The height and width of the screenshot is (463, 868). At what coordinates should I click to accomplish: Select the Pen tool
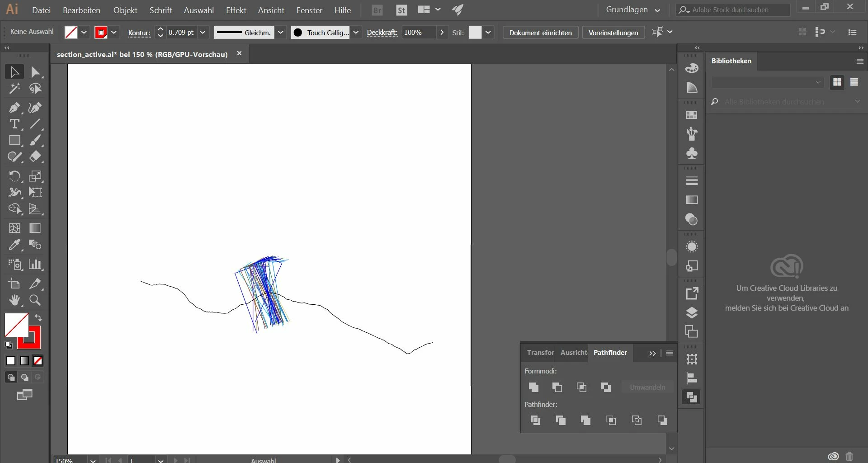[x=14, y=108]
